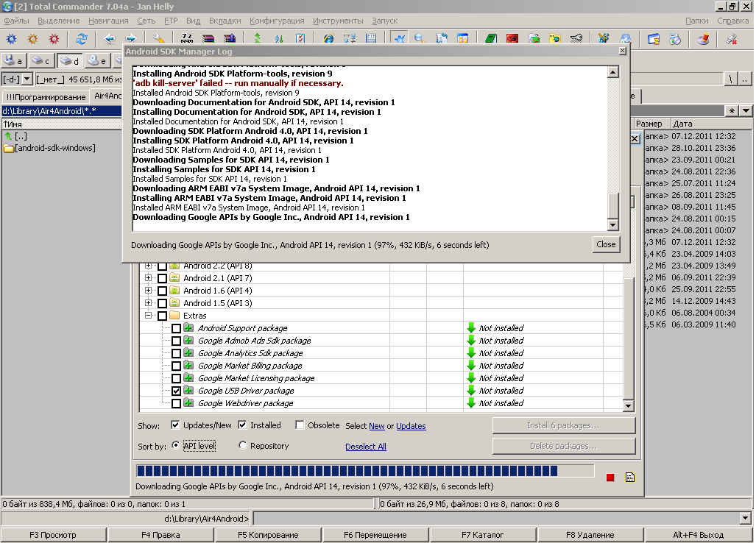756x543 pixels.
Task: Click the blue gear toolbar icon
Action: point(12,38)
